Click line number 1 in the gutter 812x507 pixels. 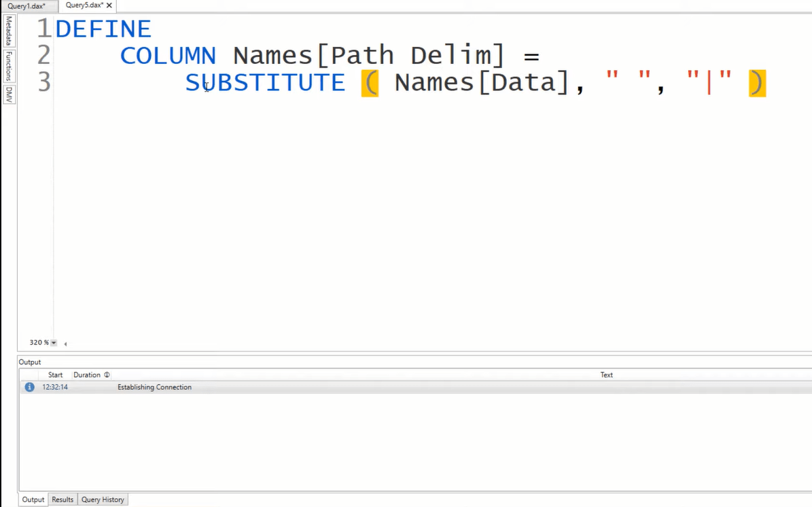[x=44, y=29]
